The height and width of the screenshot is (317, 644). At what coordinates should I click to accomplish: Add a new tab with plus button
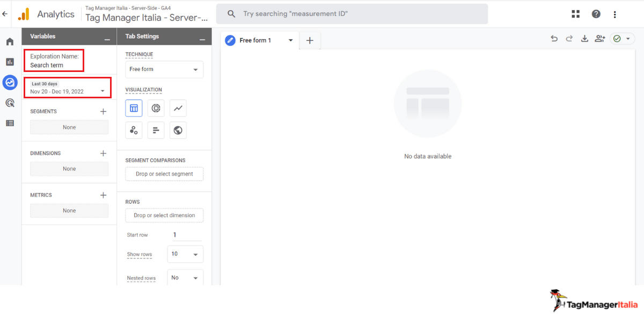(x=310, y=40)
